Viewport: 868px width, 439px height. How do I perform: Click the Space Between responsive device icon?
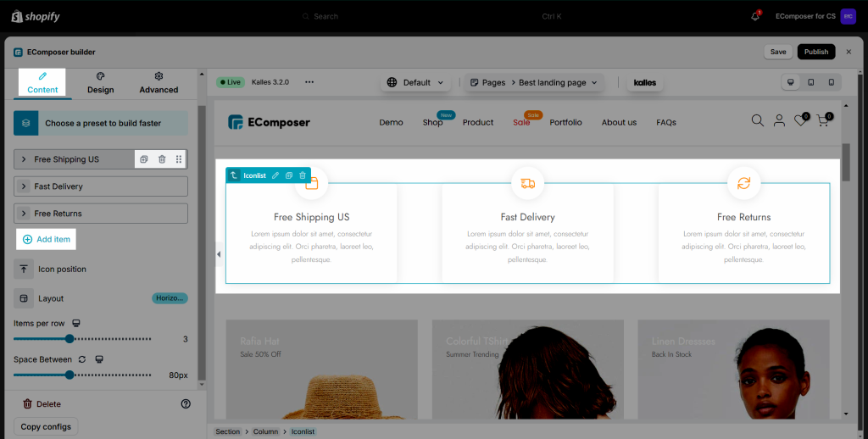pyautogui.click(x=99, y=359)
